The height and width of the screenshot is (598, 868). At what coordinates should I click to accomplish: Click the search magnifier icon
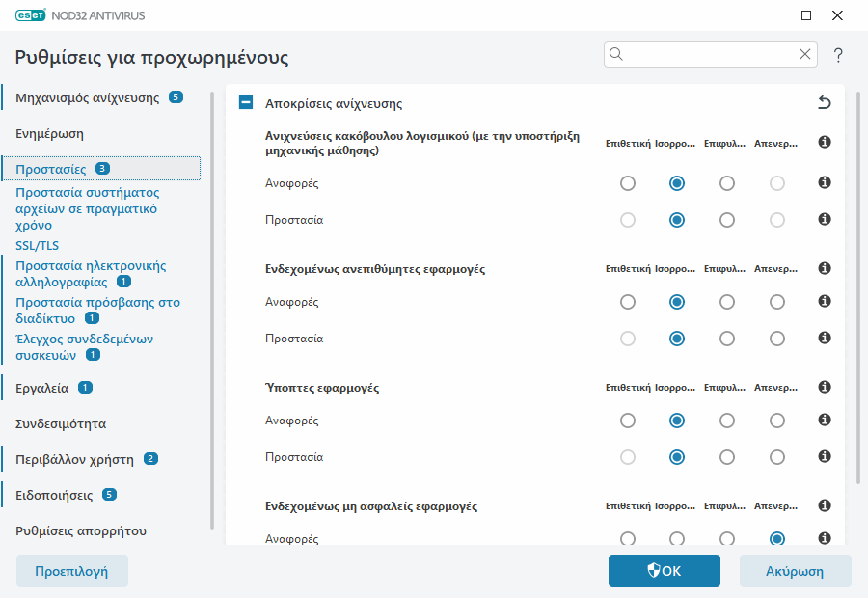tap(616, 54)
